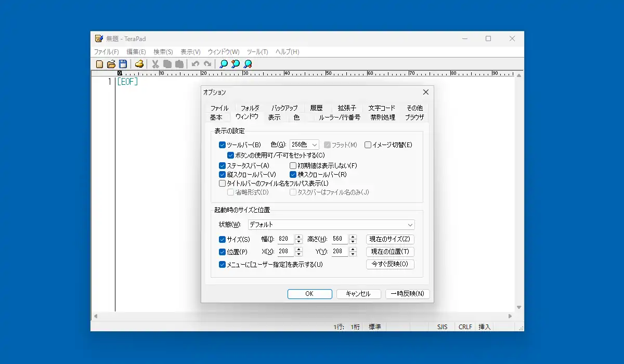Image resolution: width=624 pixels, height=364 pixels.
Task: Click the 今すぐ反映(O) button
Action: click(391, 264)
